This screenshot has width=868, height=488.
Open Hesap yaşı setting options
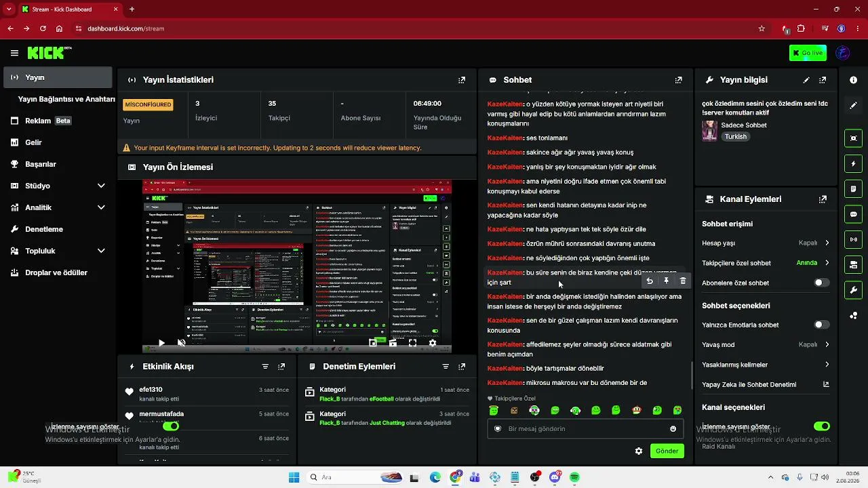click(x=766, y=243)
